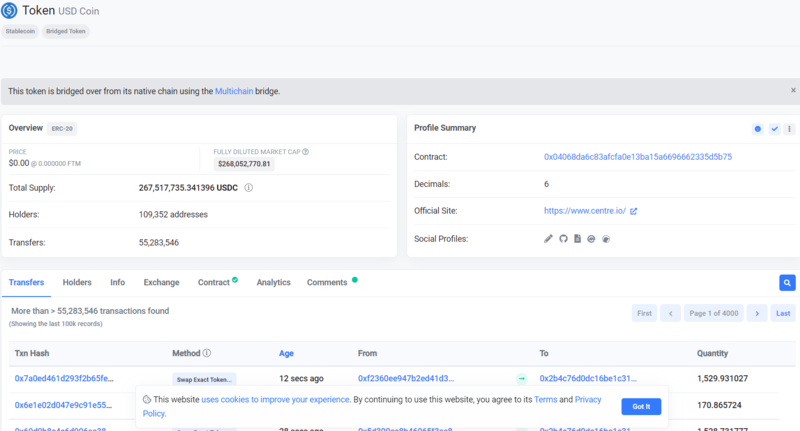
Task: Go to the next page arrow
Action: 757,313
